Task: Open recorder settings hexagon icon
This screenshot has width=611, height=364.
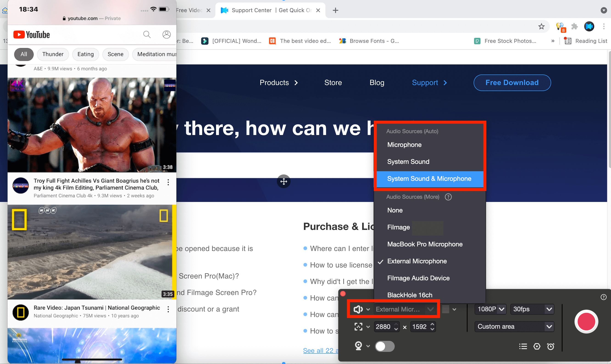Action: (537, 346)
